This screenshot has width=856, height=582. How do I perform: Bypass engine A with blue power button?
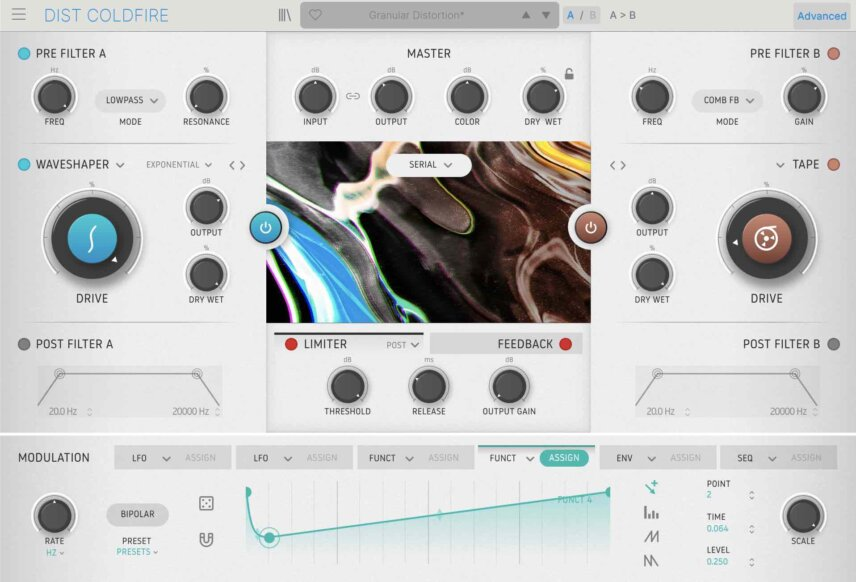click(266, 227)
